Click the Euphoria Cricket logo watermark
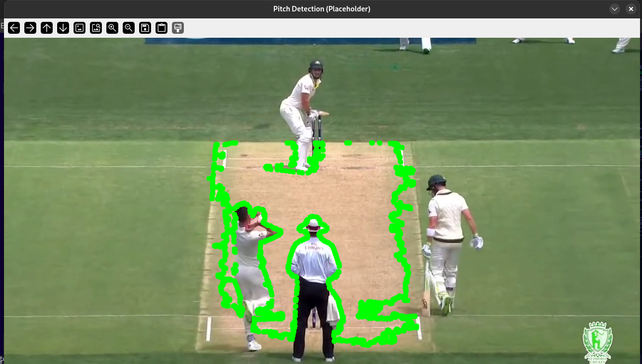Viewport: 642px width, 364px height. coord(598,343)
